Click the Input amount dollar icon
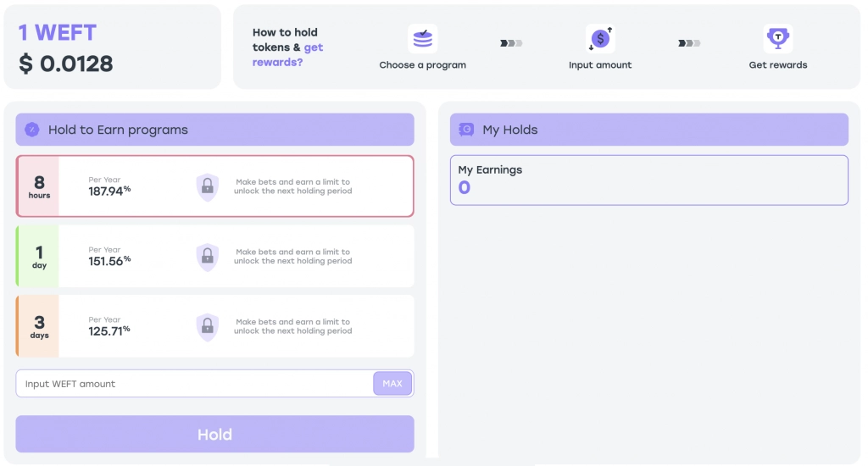868x466 pixels. click(600, 39)
